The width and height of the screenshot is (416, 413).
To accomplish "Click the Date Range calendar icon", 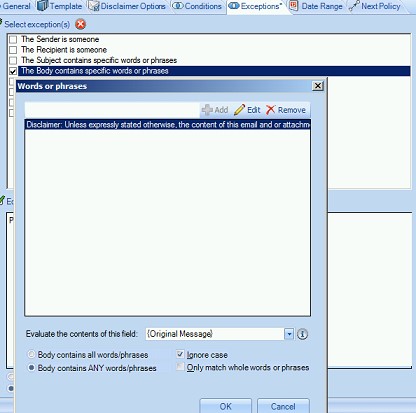I will (x=294, y=6).
